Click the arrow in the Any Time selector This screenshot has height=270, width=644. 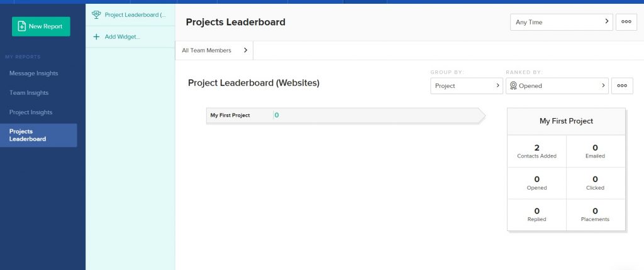coord(607,22)
